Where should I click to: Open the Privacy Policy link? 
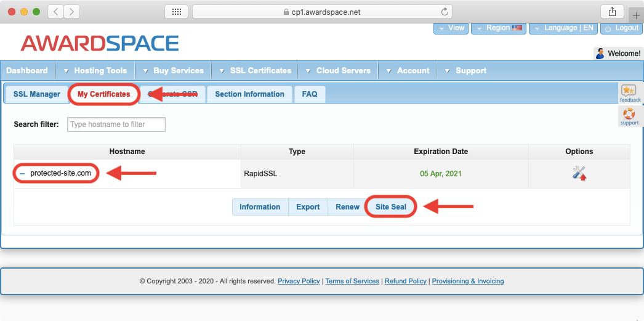pyautogui.click(x=299, y=282)
